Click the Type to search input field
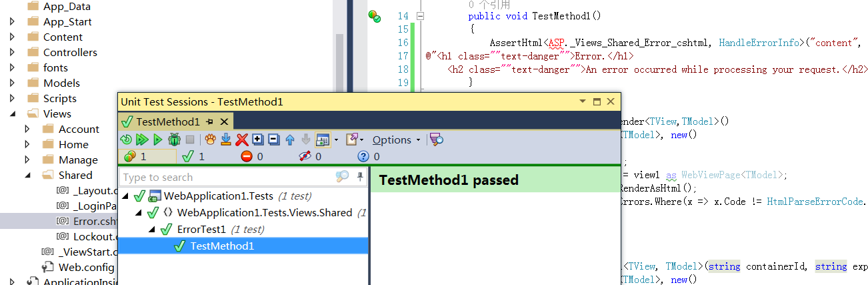This screenshot has width=868, height=285. click(x=227, y=177)
